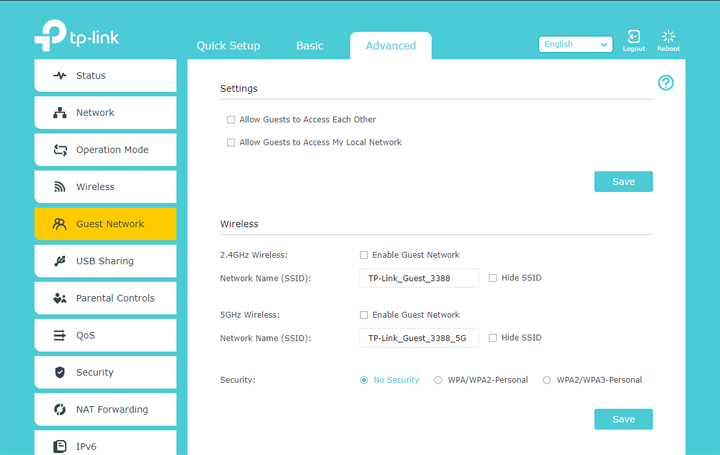Check Allow Guests to Access My Local Network
This screenshot has width=720, height=455.
[231, 143]
